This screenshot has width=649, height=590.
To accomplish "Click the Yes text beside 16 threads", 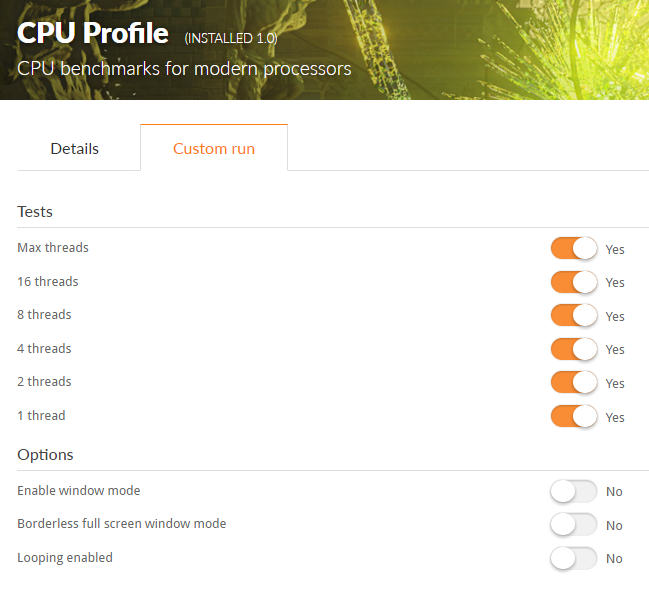I will tap(615, 282).
